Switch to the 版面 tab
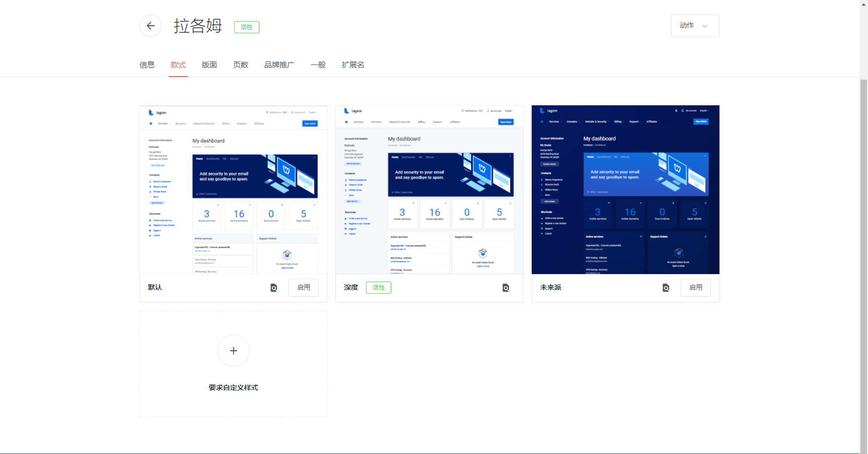Viewport: 868px width, 454px height. click(x=209, y=64)
